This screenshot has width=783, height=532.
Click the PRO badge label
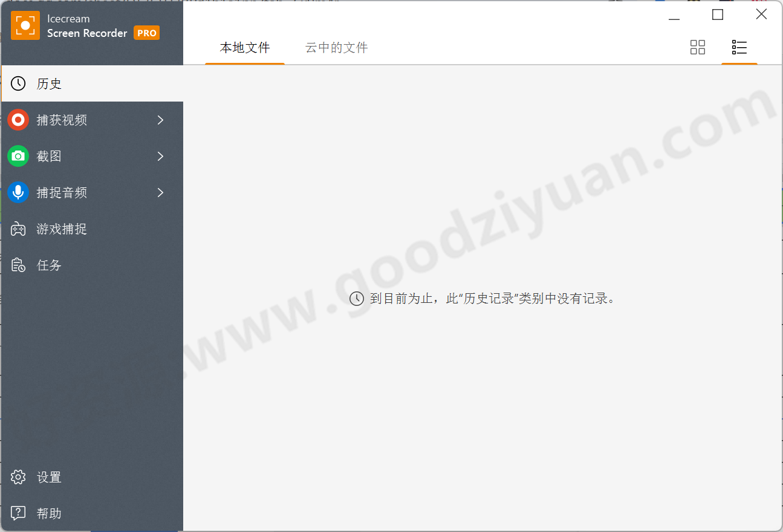coord(146,33)
